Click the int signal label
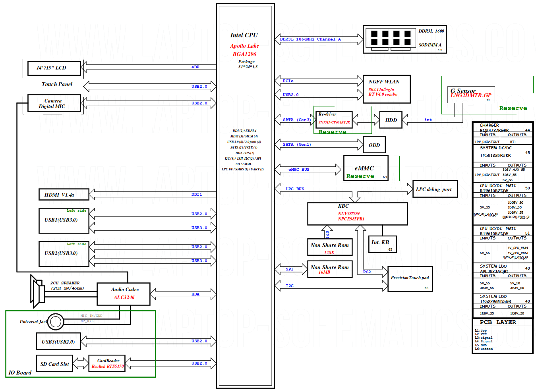The width and height of the screenshot is (536, 392). [x=428, y=120]
